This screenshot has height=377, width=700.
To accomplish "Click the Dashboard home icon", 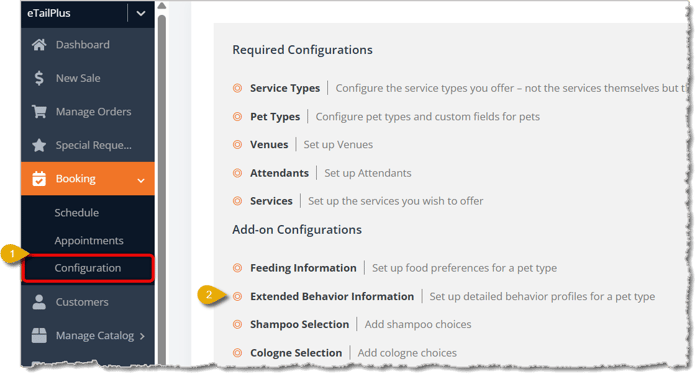I will click(39, 45).
